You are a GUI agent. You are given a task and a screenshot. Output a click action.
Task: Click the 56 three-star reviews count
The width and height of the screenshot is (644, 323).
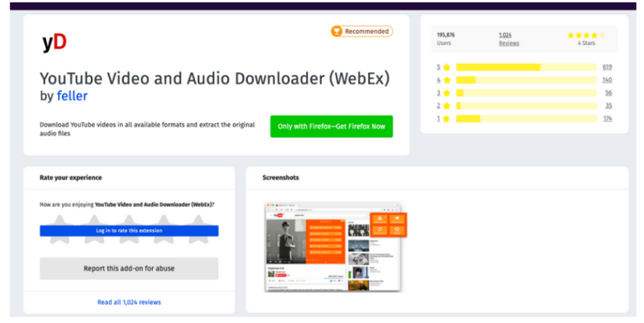pos(609,93)
